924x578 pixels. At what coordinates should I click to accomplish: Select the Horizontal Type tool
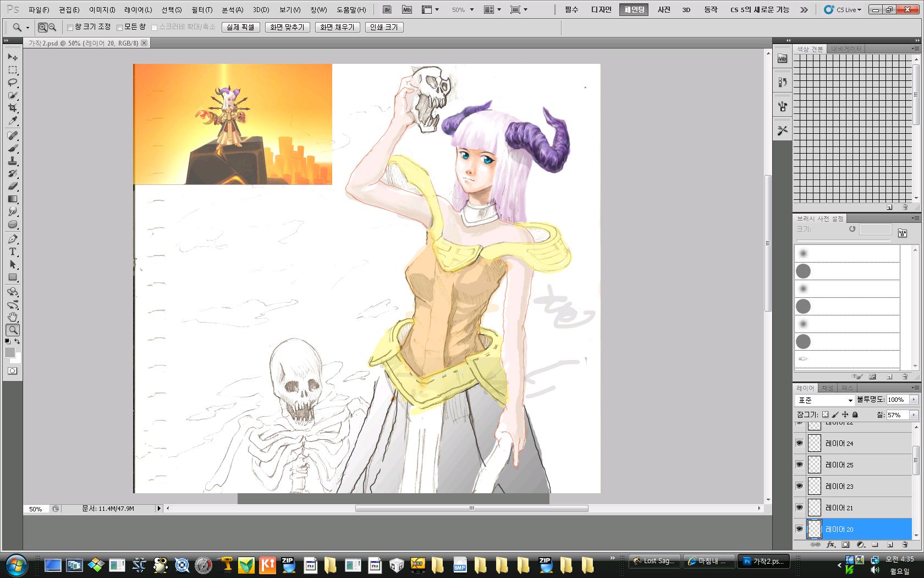(13, 252)
